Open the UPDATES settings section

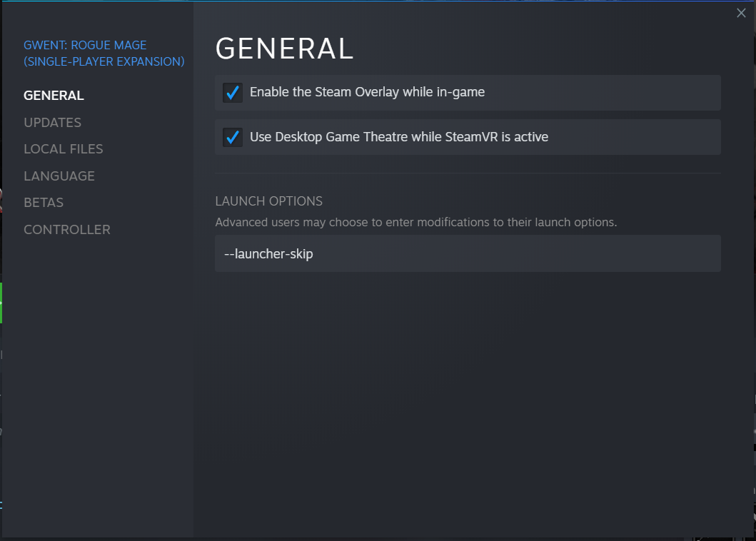click(52, 123)
